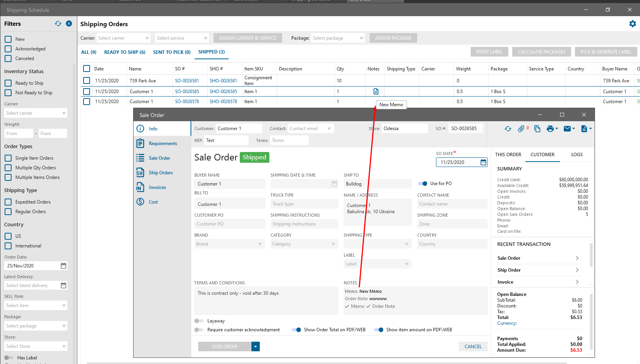Open the Label dropdown
The image size is (640, 364).
coord(377,264)
